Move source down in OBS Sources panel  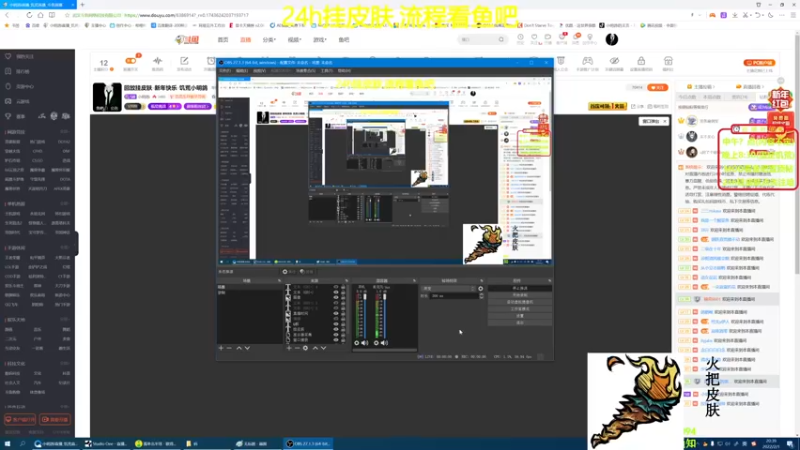[x=323, y=348]
